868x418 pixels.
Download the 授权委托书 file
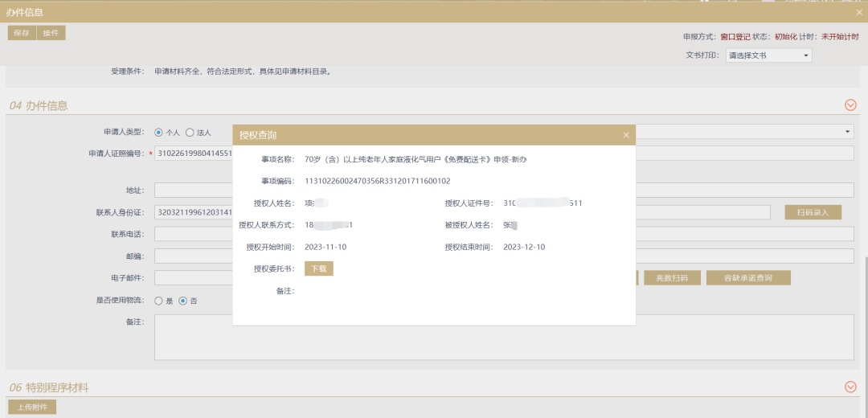click(x=318, y=268)
